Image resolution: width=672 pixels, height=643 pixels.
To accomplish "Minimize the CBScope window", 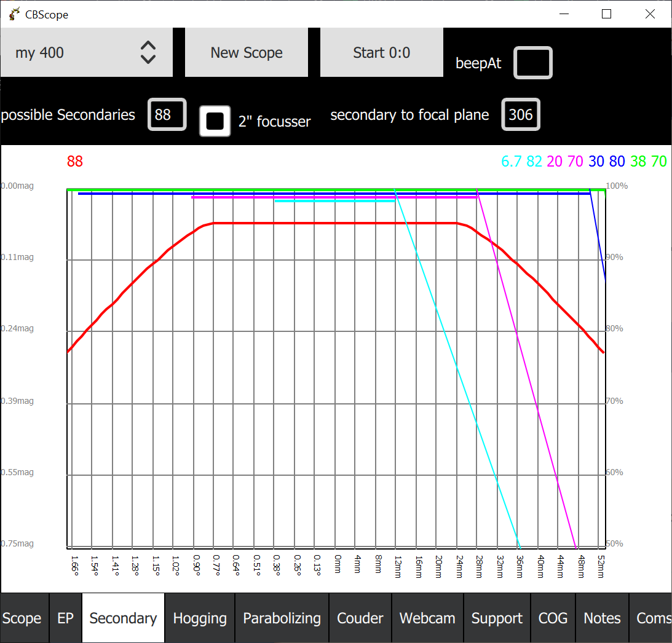I will (564, 14).
